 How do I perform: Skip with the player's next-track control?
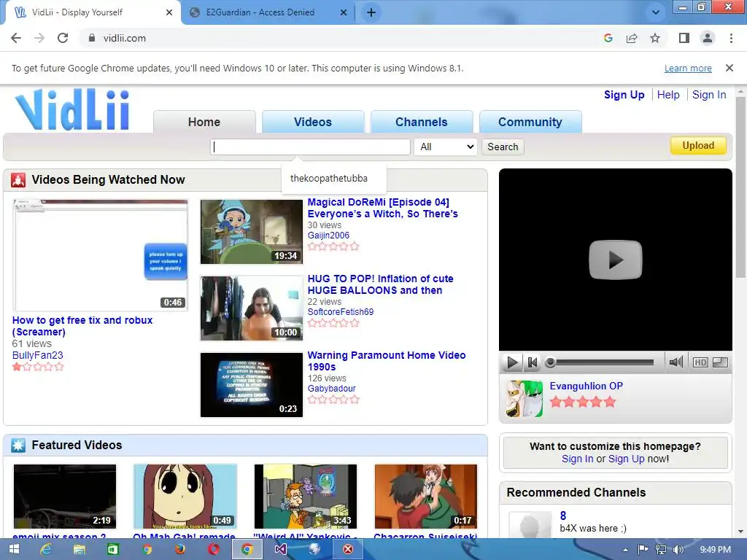[533, 363]
